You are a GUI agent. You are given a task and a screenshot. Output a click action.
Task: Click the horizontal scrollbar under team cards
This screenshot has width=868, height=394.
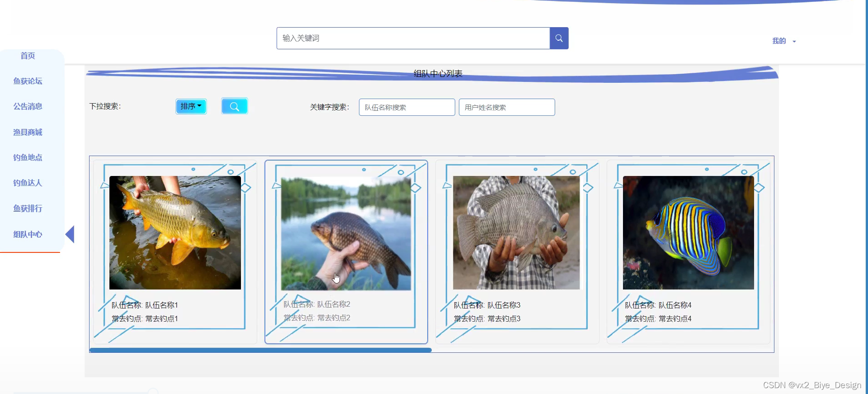click(x=260, y=350)
